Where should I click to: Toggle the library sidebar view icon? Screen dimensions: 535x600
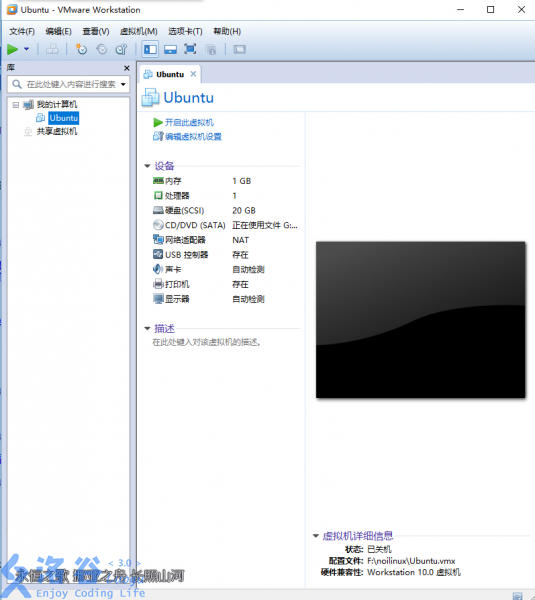(x=150, y=49)
